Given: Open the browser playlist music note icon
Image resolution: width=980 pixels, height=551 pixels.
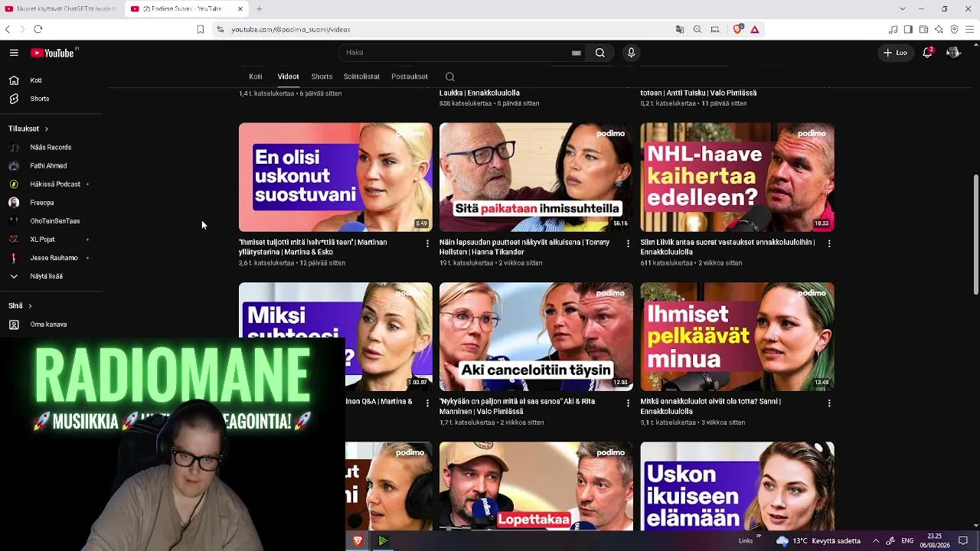Looking at the screenshot, I should [x=893, y=29].
